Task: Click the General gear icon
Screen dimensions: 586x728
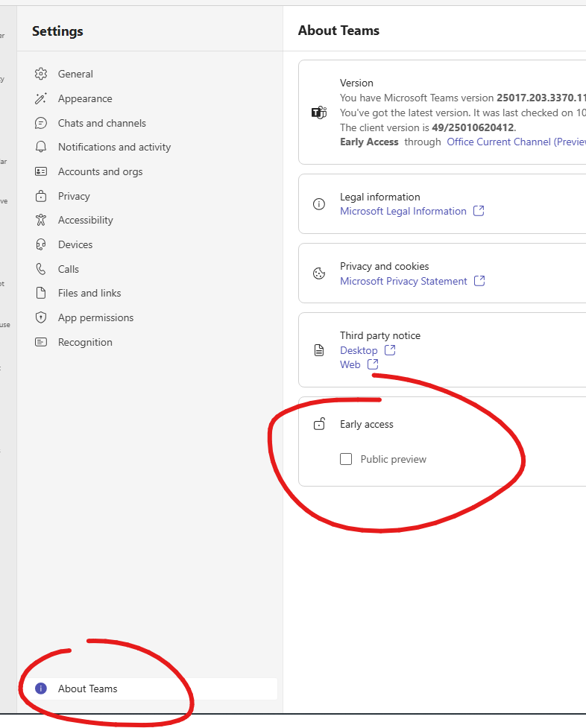Action: click(x=41, y=74)
